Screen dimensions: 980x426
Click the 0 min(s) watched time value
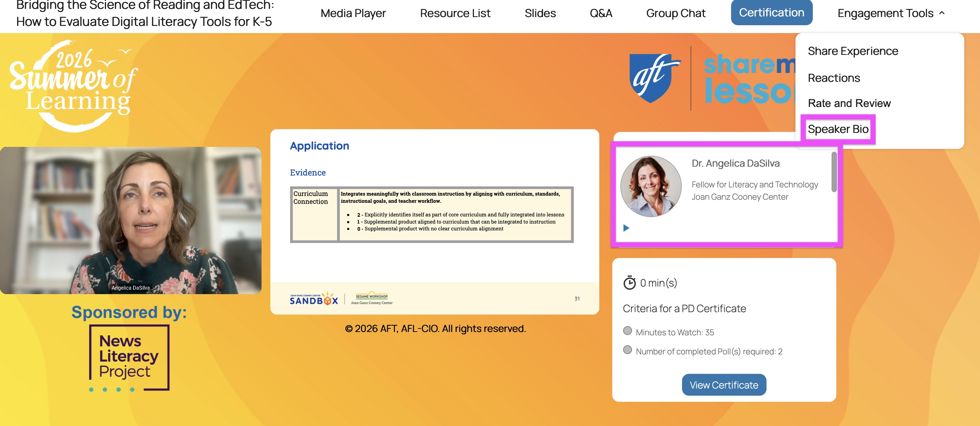tap(658, 283)
